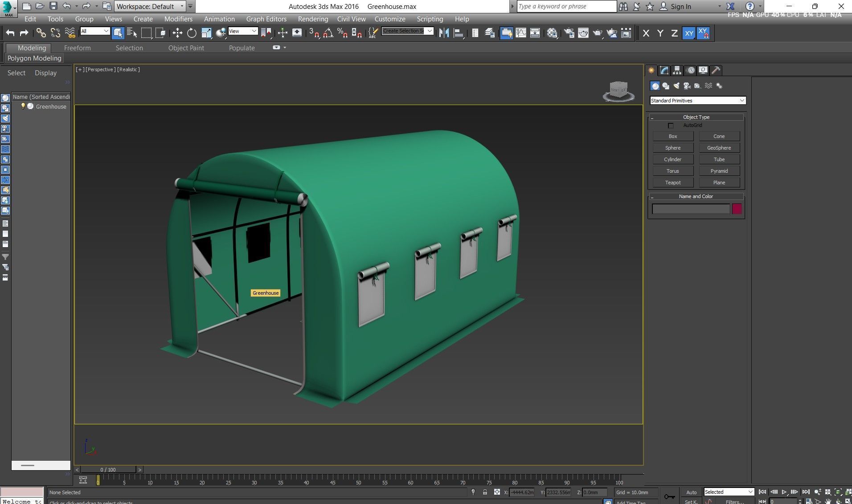This screenshot has height=504, width=852.
Task: Open the Modify command panel tab
Action: pos(664,70)
